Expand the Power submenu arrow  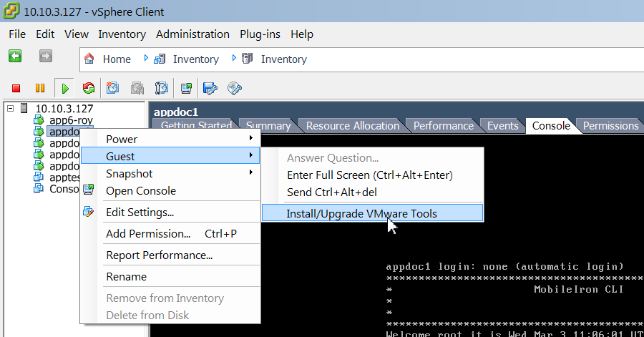(x=250, y=138)
